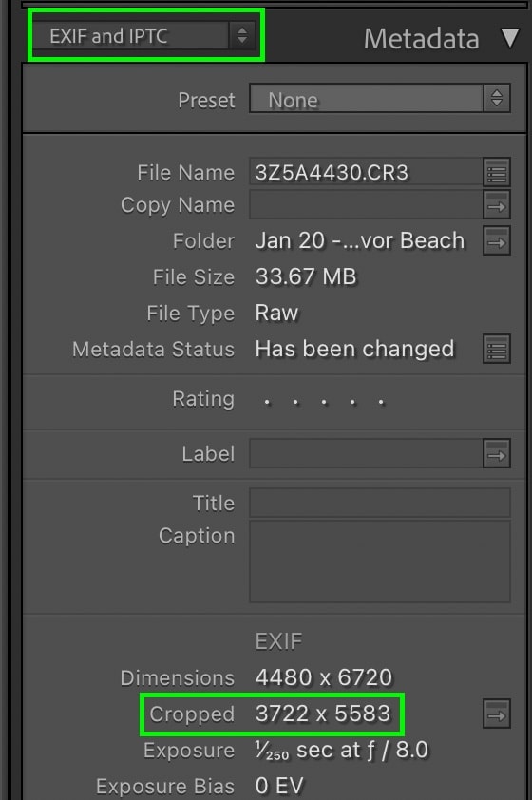Open Metadata Status conflict list icon
532x800 pixels.
(x=497, y=349)
